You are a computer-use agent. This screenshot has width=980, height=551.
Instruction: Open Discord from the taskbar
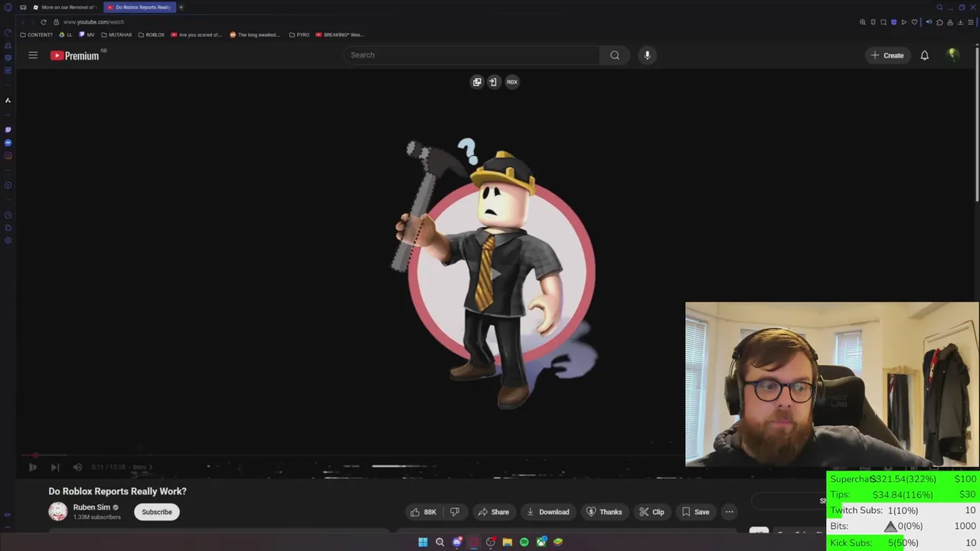457,542
